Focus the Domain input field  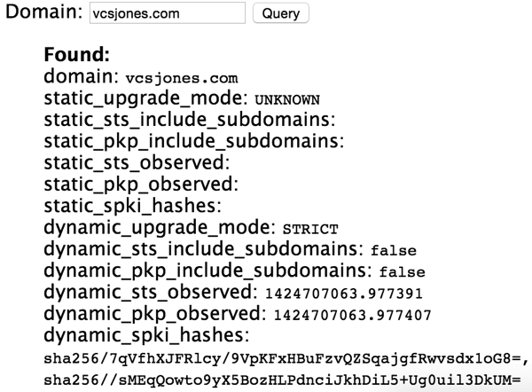coord(168,13)
